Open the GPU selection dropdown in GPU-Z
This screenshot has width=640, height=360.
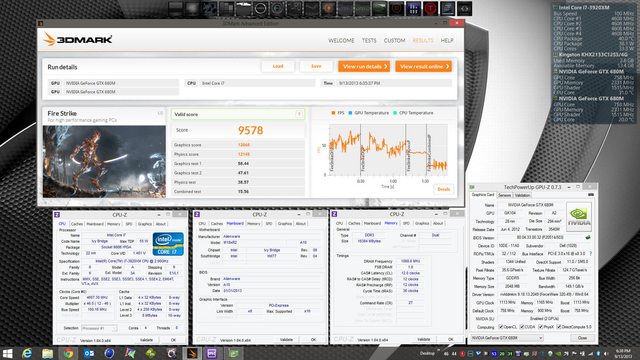pos(507,338)
